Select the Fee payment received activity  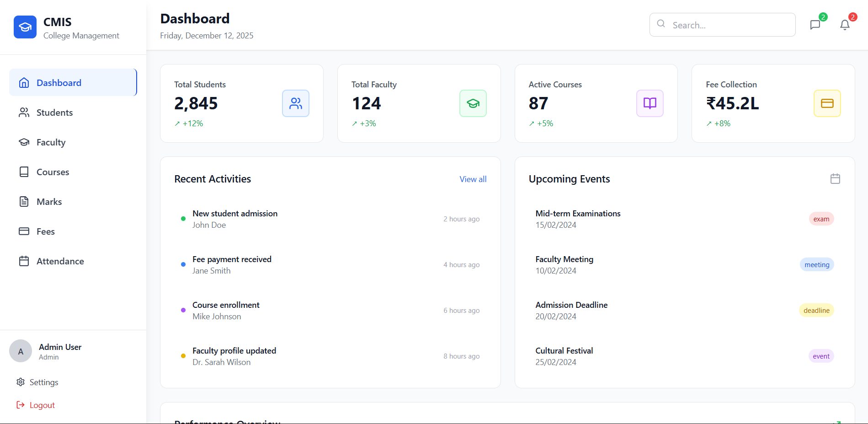[x=330, y=265]
